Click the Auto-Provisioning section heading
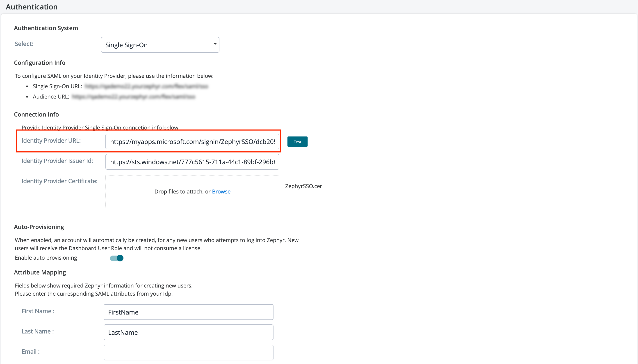This screenshot has width=638, height=364. 39,227
